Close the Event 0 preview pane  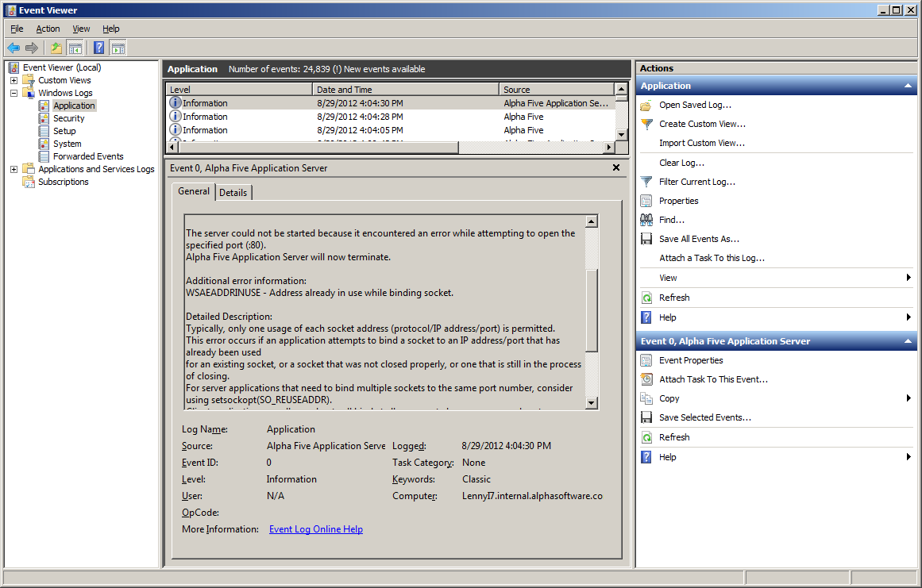[615, 168]
